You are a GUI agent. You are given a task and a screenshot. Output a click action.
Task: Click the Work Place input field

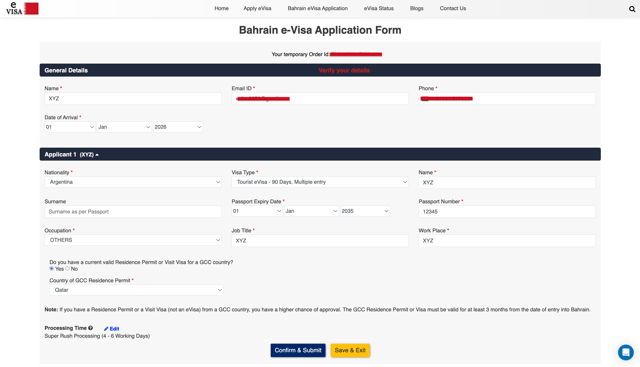click(507, 240)
